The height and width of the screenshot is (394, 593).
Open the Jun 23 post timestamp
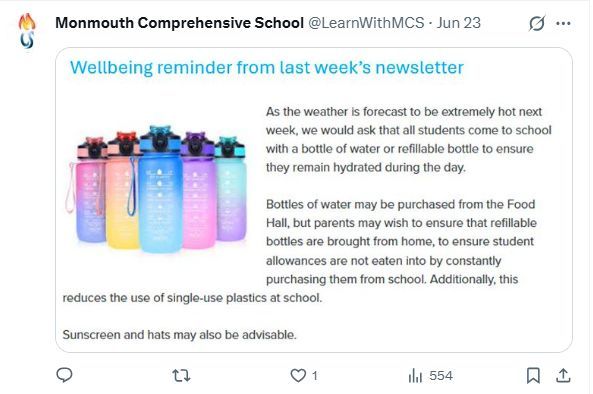point(459,23)
